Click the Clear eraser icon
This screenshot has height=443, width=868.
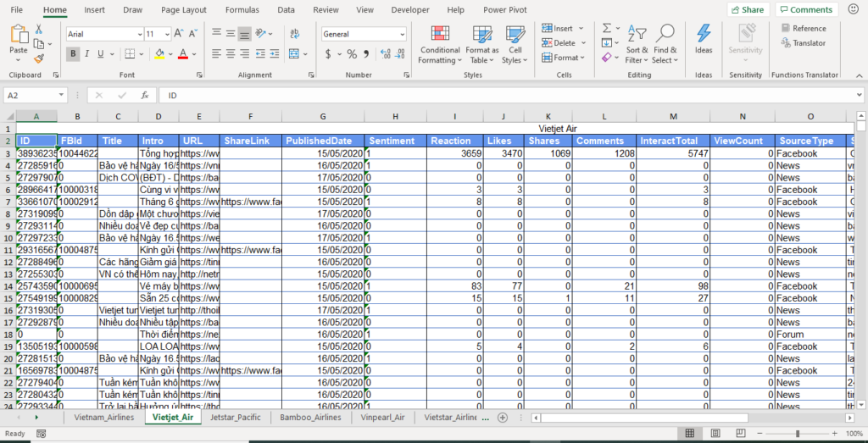tap(606, 58)
